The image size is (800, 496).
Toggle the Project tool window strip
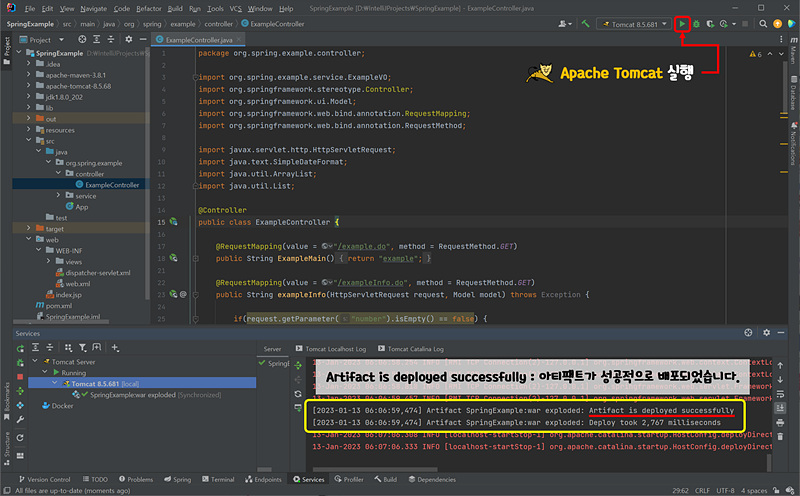(7, 50)
